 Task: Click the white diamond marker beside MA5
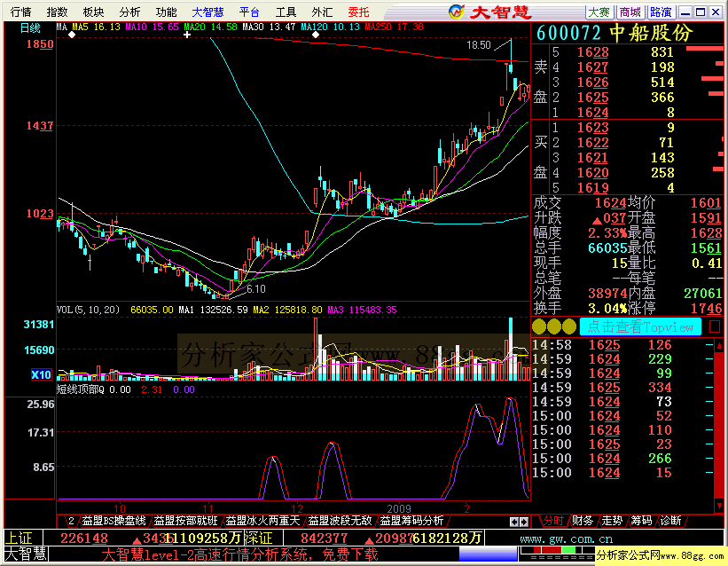[72, 35]
